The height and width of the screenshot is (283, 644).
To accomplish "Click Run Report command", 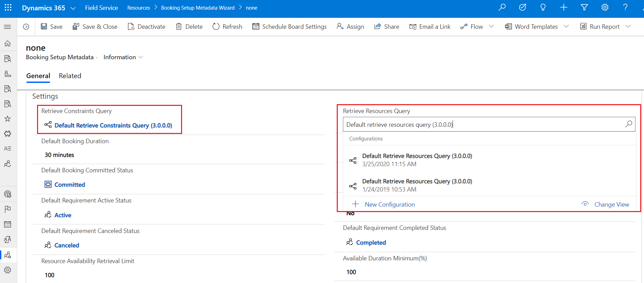I will [x=600, y=27].
